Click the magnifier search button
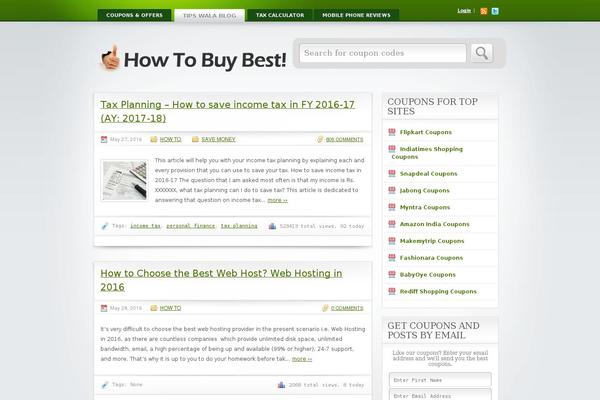 pyautogui.click(x=482, y=53)
